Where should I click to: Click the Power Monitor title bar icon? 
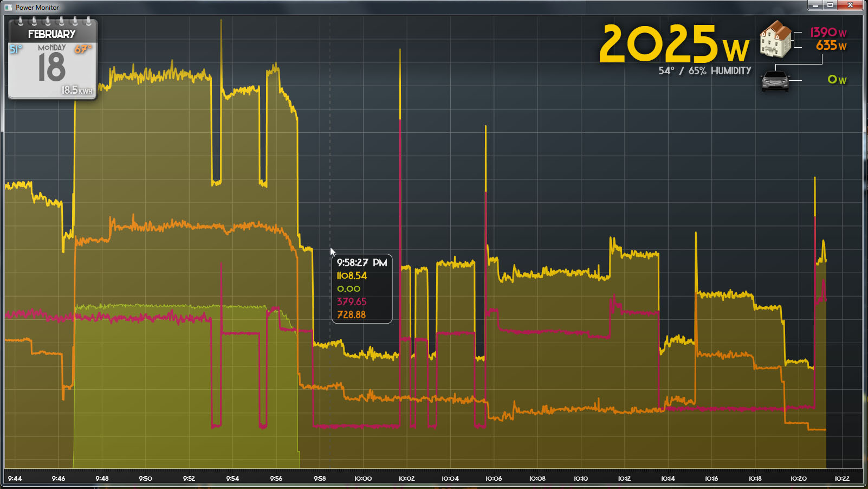pos(8,7)
